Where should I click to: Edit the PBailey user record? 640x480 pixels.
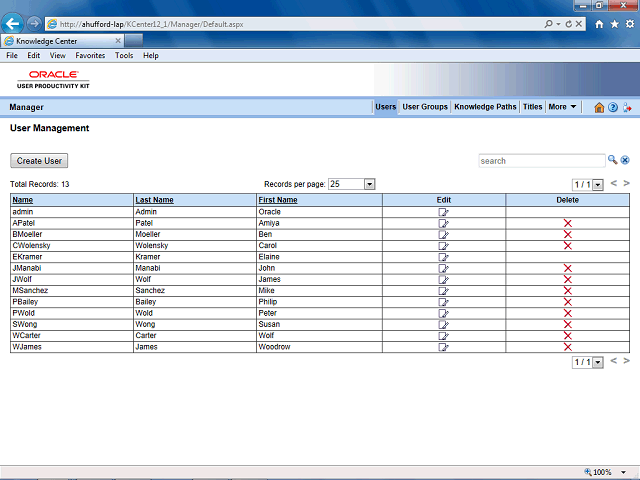443,302
